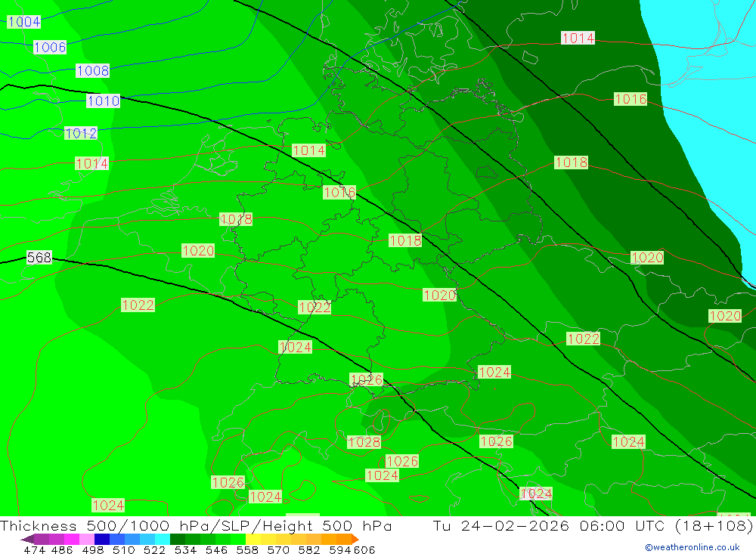Click the blue 1012 isobar label
Image resolution: width=756 pixels, height=554 pixels.
81,133
